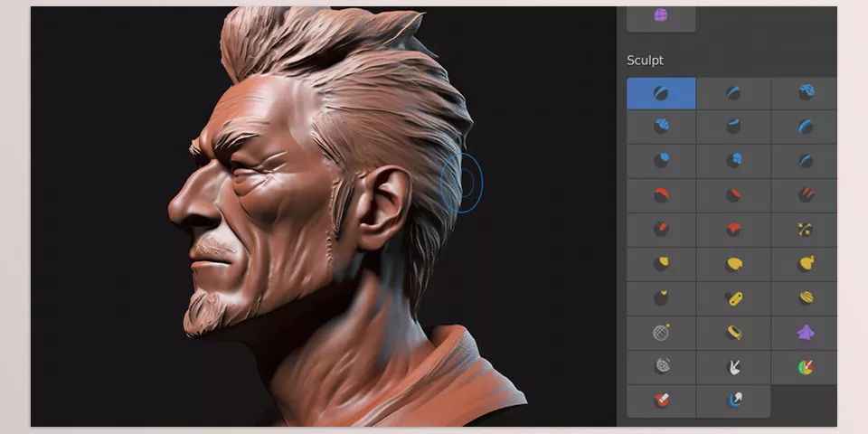
Task: Select the Draw Sharp brush
Action: click(733, 93)
